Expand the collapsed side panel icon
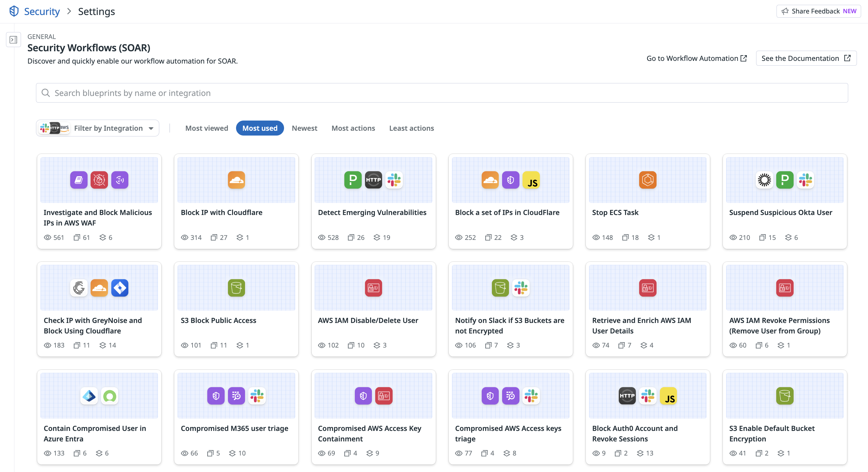The width and height of the screenshot is (868, 472). (13, 40)
